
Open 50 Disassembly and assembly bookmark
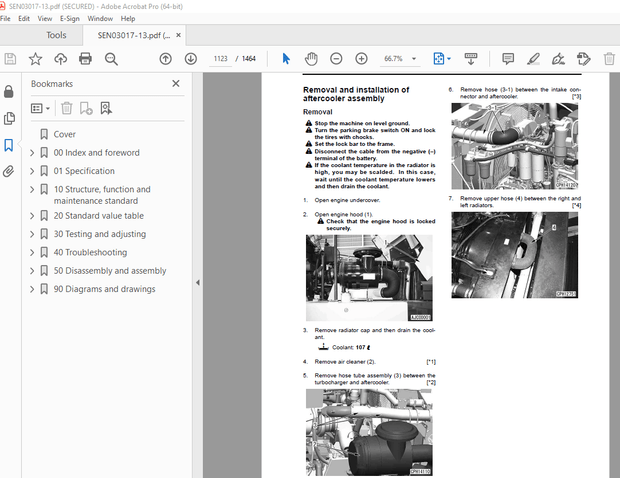pyautogui.click(x=110, y=271)
